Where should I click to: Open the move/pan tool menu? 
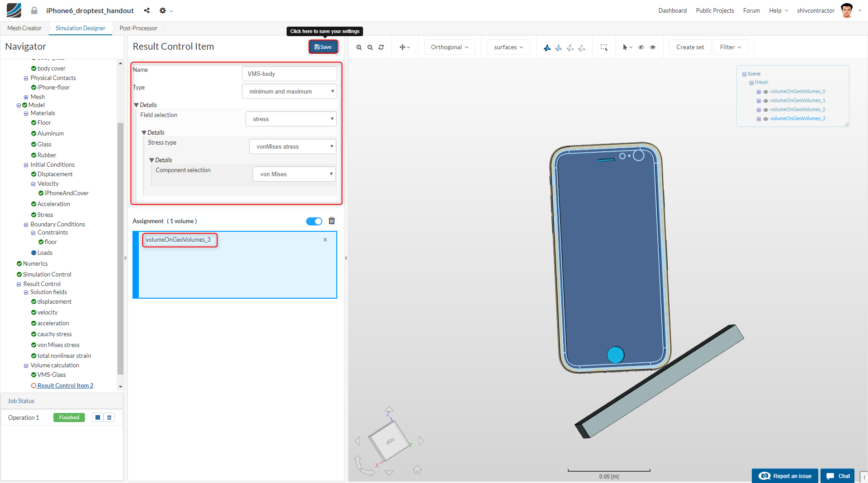click(x=405, y=47)
